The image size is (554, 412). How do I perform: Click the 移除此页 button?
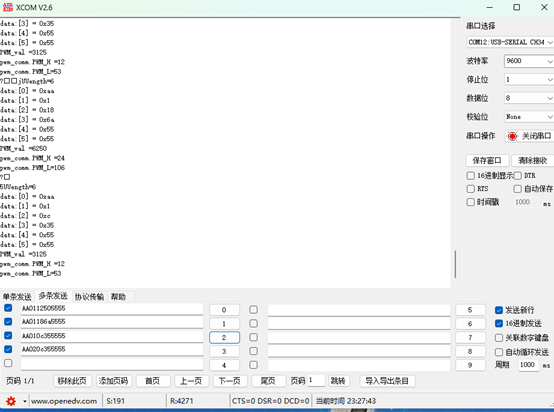point(72,381)
